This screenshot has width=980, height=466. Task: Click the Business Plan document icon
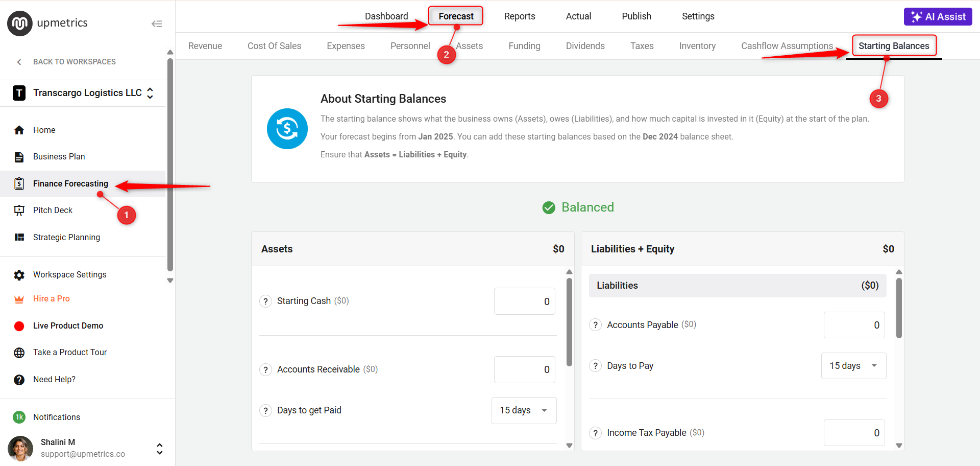pos(19,157)
